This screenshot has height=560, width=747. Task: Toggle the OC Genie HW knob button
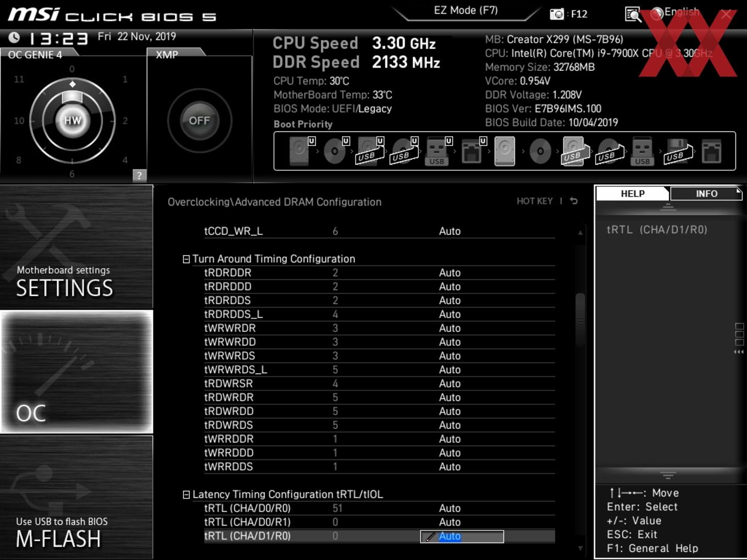[73, 120]
